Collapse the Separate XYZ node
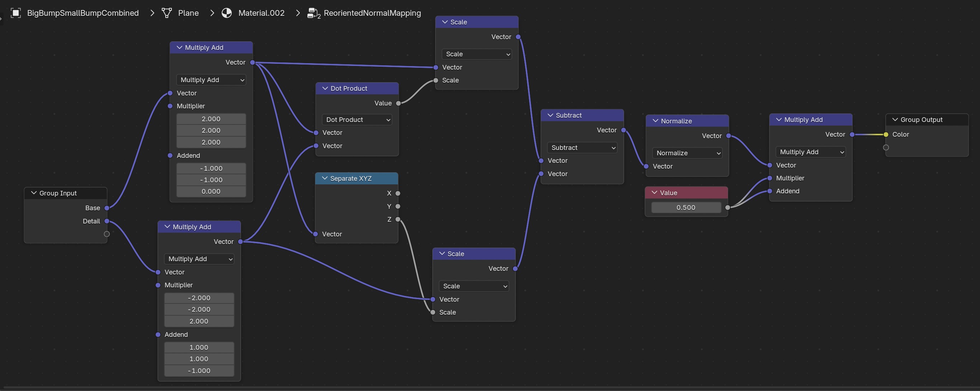Viewport: 980px width, 391px height. pos(325,178)
